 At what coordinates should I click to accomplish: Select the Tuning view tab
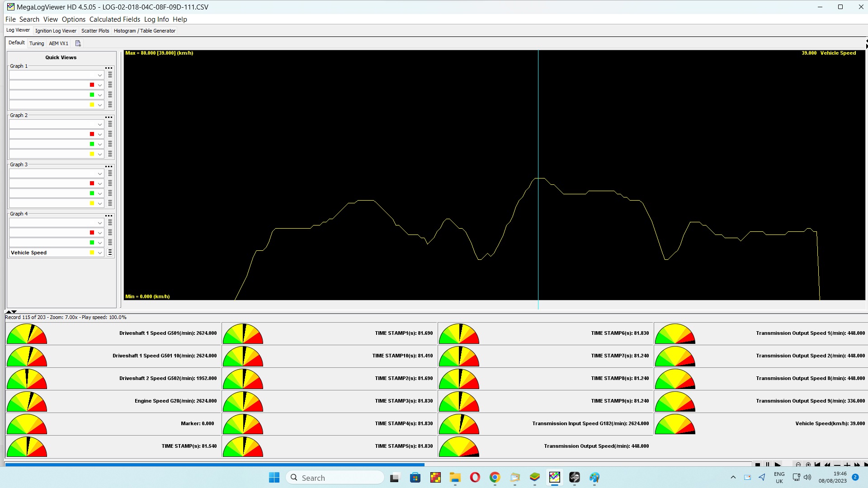pyautogui.click(x=37, y=43)
